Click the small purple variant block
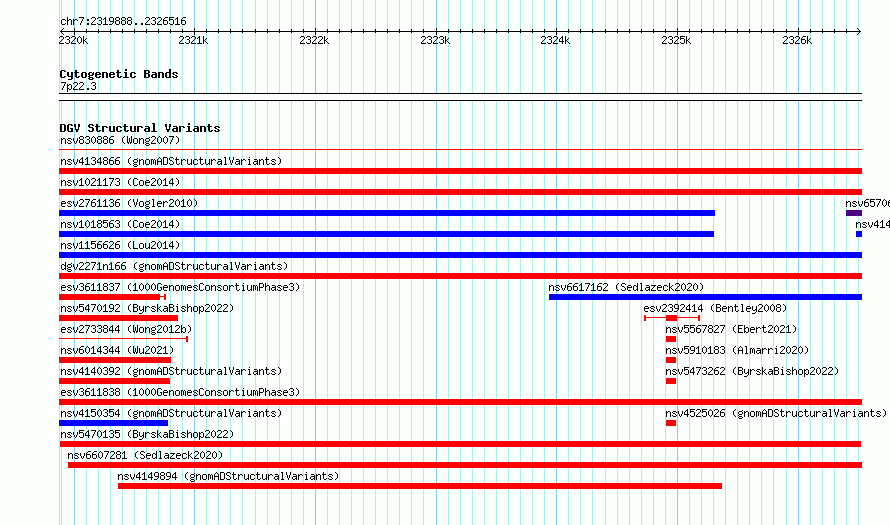Screen dimensions: 890x525 (854, 213)
